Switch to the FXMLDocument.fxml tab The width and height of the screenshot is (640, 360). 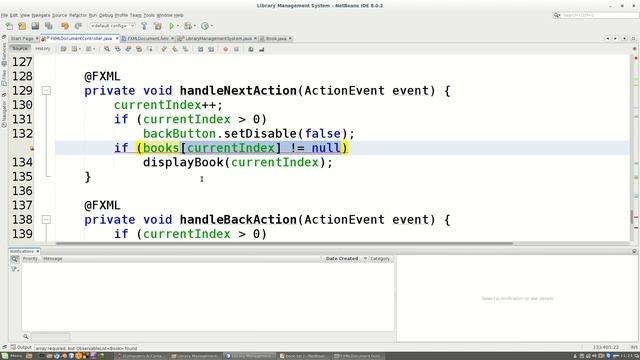tap(148, 38)
